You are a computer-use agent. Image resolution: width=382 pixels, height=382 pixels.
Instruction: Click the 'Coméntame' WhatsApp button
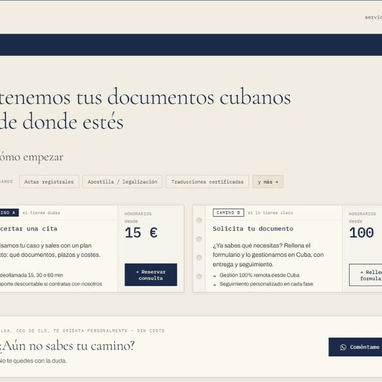(355, 347)
